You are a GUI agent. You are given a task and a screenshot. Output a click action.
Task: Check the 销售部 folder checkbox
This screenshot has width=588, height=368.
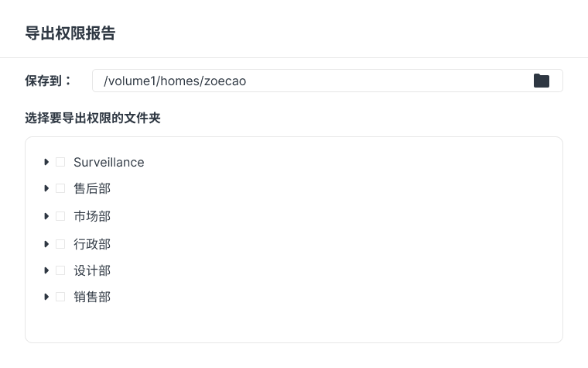point(60,297)
